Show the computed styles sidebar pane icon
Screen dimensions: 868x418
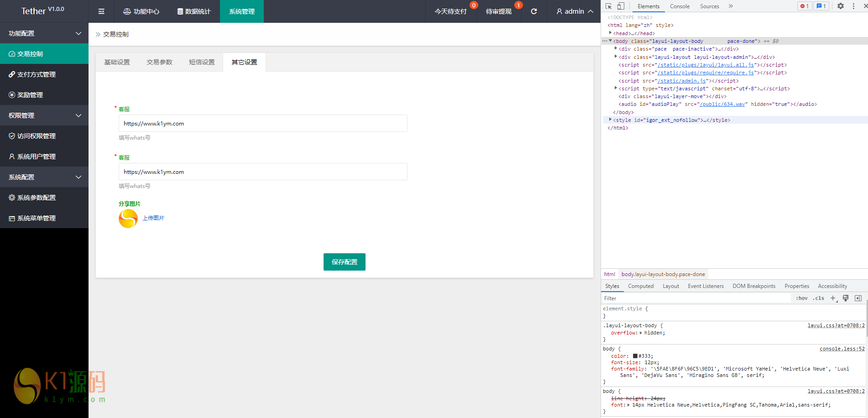tap(858, 298)
